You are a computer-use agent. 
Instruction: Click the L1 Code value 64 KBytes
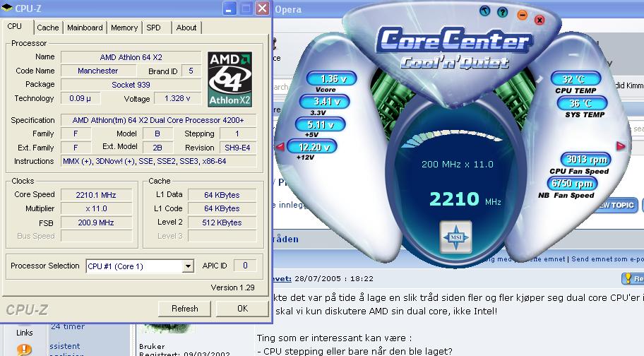coord(222,208)
